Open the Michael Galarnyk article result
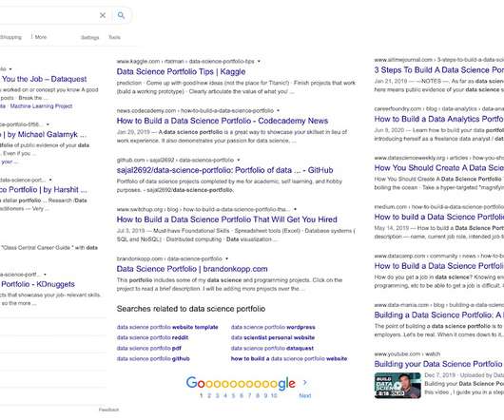 click(43, 134)
